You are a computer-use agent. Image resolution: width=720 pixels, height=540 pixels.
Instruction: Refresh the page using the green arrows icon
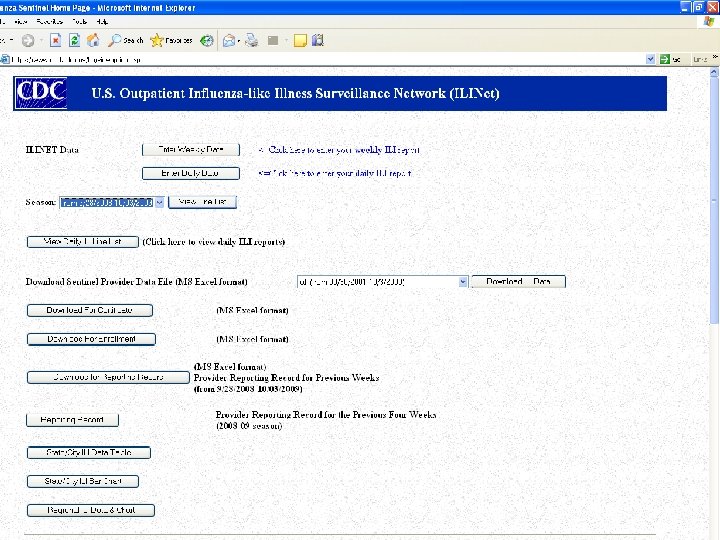(74, 40)
